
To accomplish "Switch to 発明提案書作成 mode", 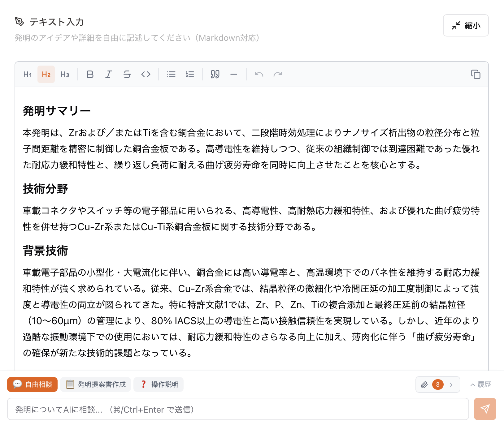I will [x=96, y=384].
